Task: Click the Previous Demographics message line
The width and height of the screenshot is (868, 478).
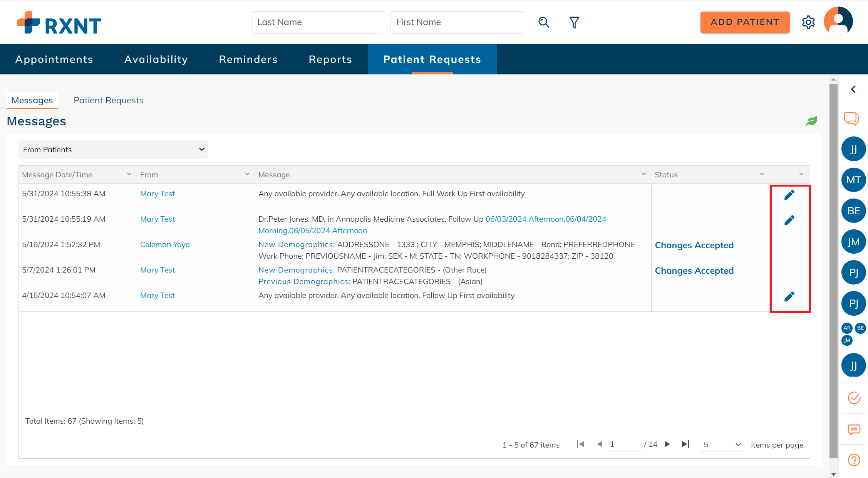Action: (x=370, y=281)
